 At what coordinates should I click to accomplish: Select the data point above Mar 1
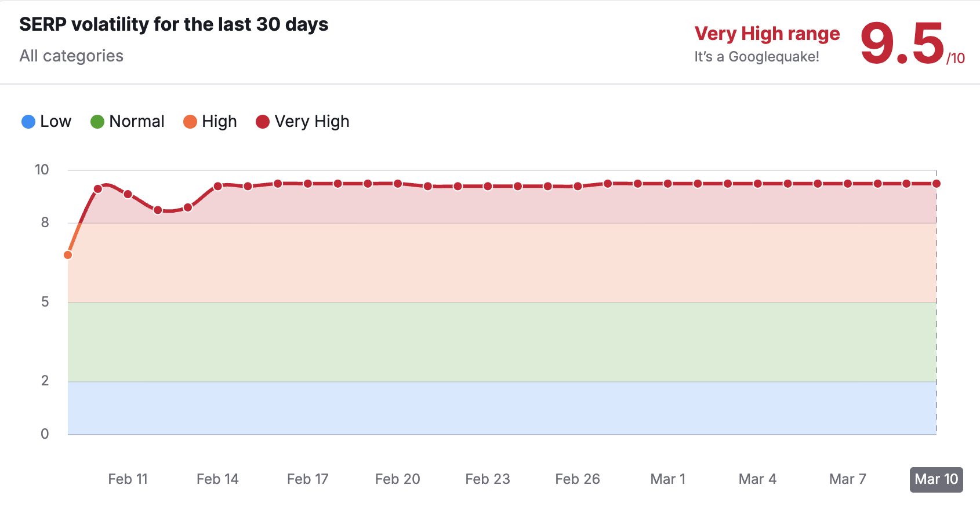click(x=668, y=184)
